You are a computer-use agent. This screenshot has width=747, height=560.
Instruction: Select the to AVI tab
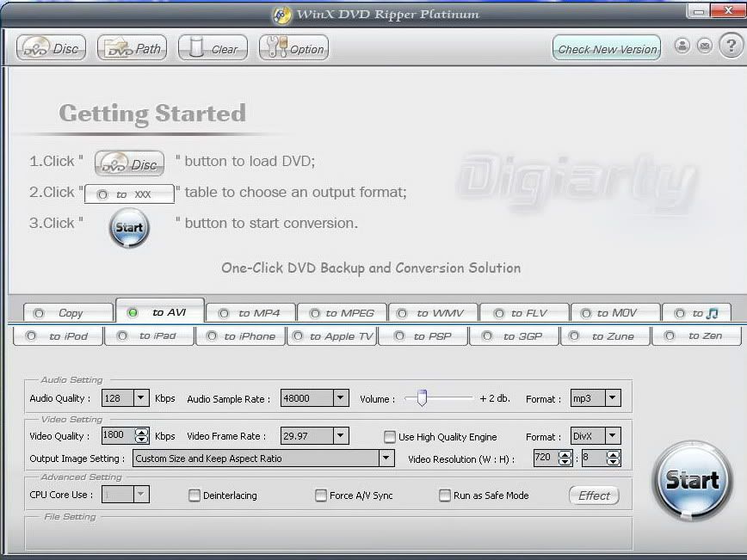(160, 312)
